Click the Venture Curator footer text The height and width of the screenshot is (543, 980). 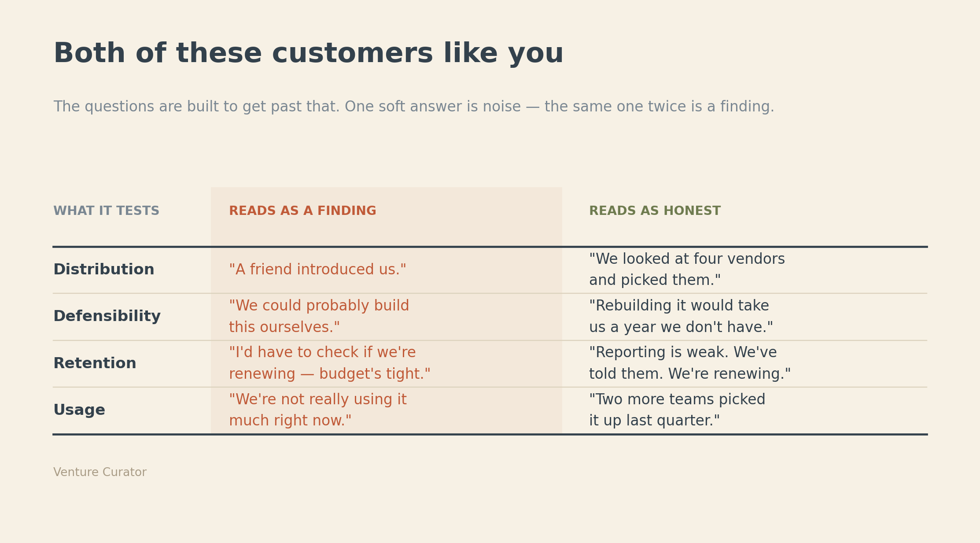point(100,473)
